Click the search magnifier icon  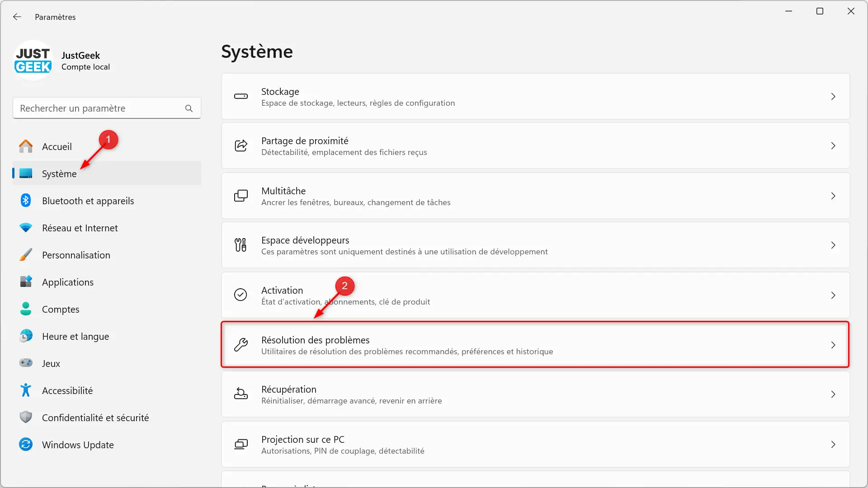click(189, 108)
